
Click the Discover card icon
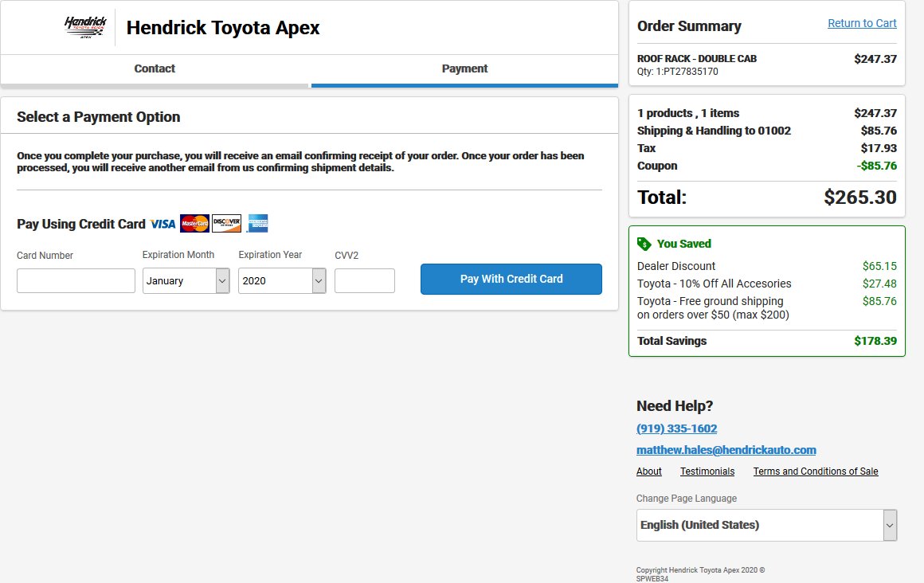227,223
